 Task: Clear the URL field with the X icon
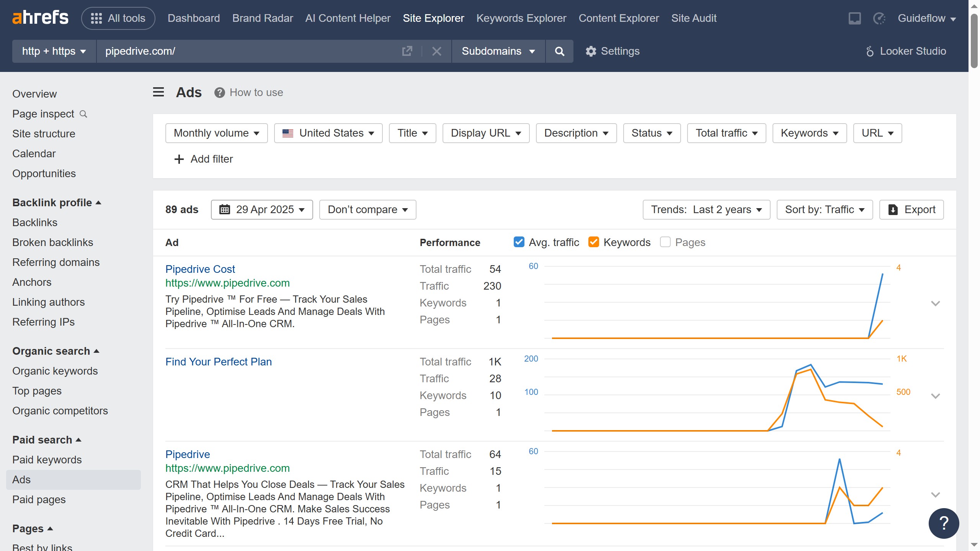(436, 51)
